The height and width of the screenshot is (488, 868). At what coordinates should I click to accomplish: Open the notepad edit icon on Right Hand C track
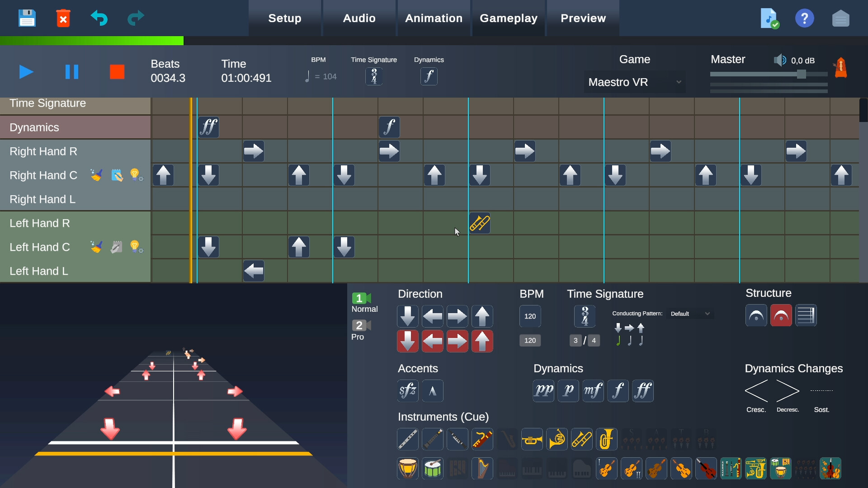117,175
